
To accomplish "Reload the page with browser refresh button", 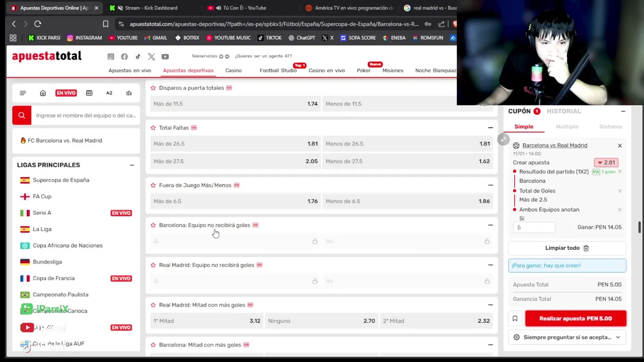I will pyautogui.click(x=38, y=24).
